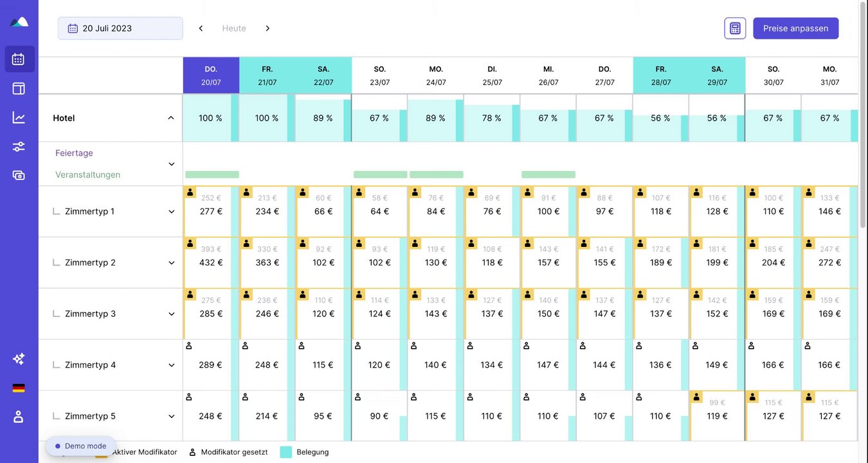The image size is (868, 463).
Task: Go to next date range arrow
Action: point(267,28)
